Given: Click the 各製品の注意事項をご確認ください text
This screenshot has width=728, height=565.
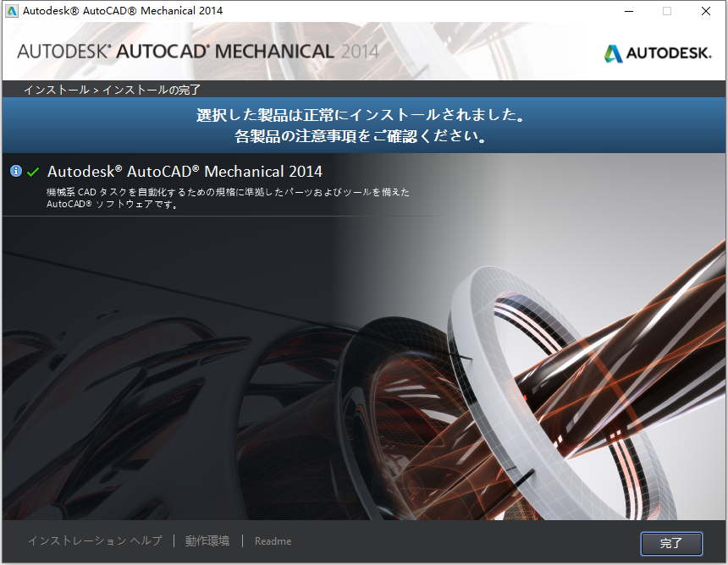Looking at the screenshot, I should 361,136.
